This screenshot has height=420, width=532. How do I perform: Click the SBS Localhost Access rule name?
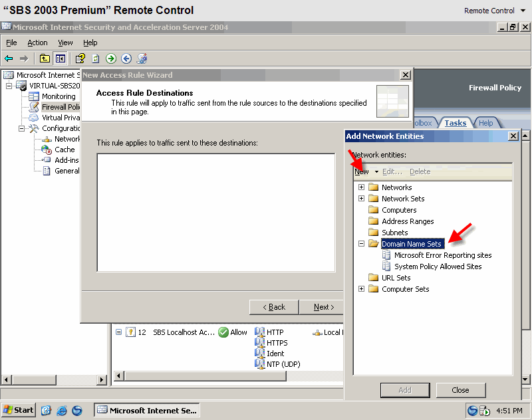pyautogui.click(x=184, y=332)
